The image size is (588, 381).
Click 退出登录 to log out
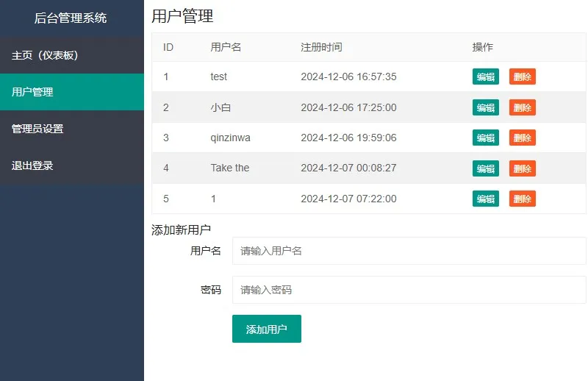click(71, 165)
